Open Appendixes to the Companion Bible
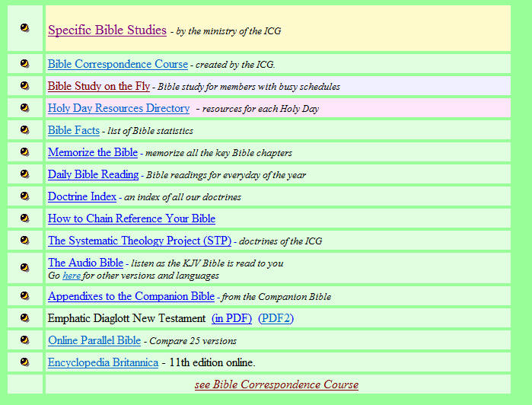The image size is (532, 405). [x=132, y=296]
